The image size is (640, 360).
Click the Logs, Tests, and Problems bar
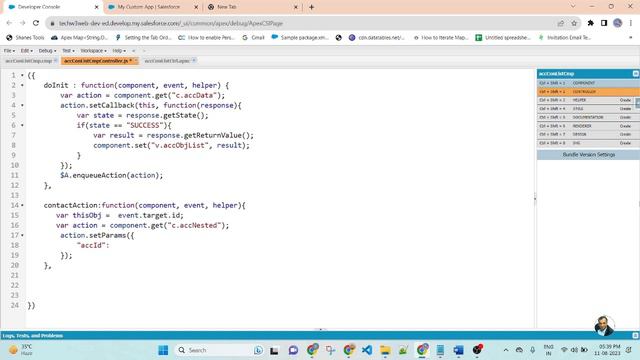click(320, 336)
